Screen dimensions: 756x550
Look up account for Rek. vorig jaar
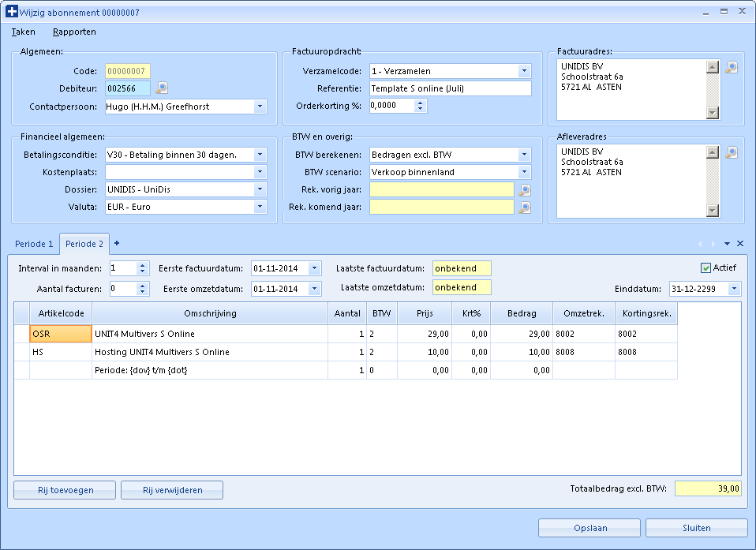(x=525, y=190)
